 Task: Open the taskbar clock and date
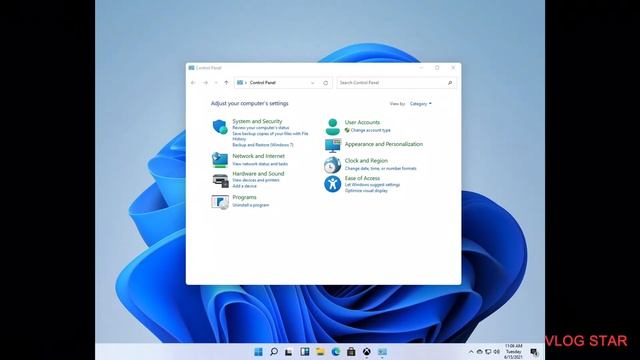513,351
